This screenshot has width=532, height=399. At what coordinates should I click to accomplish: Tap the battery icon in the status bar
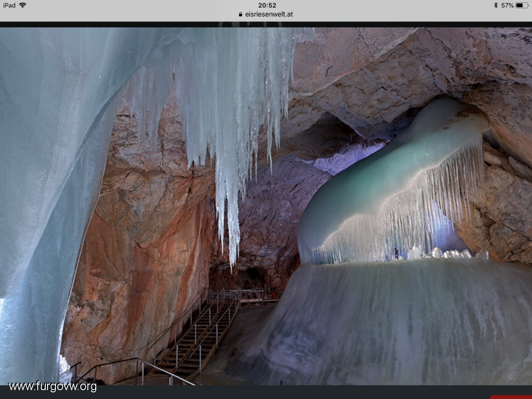pyautogui.click(x=522, y=5)
